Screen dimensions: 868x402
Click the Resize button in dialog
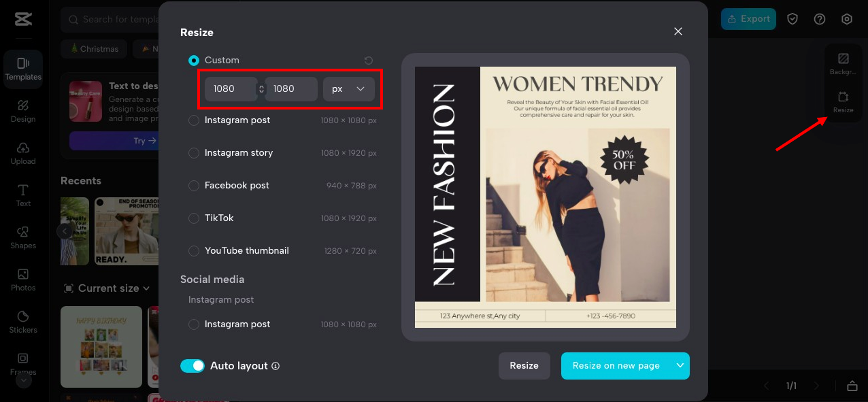[x=524, y=366]
